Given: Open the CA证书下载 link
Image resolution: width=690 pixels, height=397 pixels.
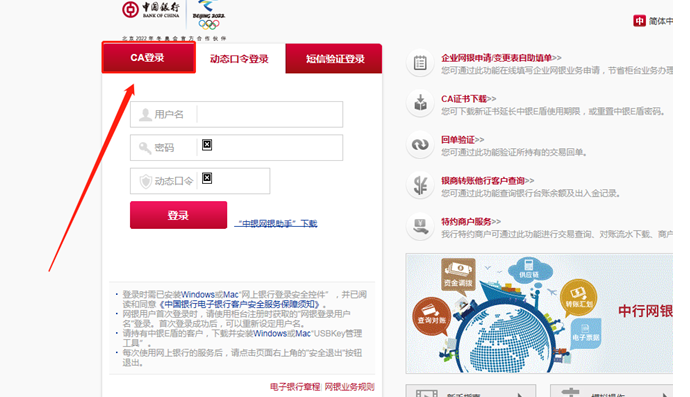Looking at the screenshot, I should (469, 99).
